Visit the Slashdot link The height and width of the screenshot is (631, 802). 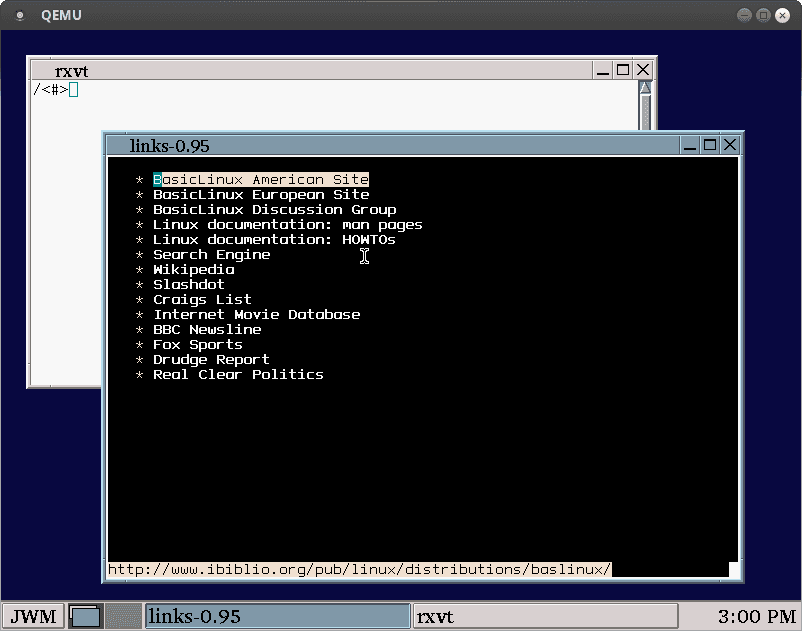189,284
